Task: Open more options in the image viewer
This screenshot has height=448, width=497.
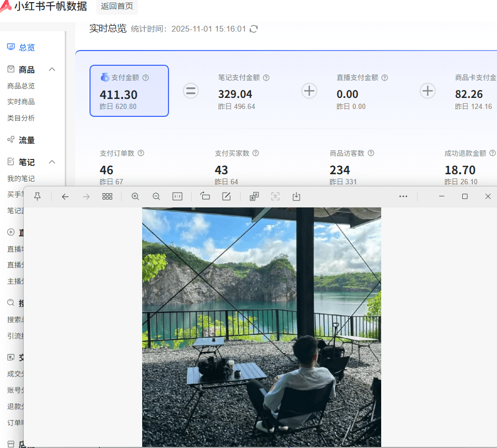Action: (403, 196)
